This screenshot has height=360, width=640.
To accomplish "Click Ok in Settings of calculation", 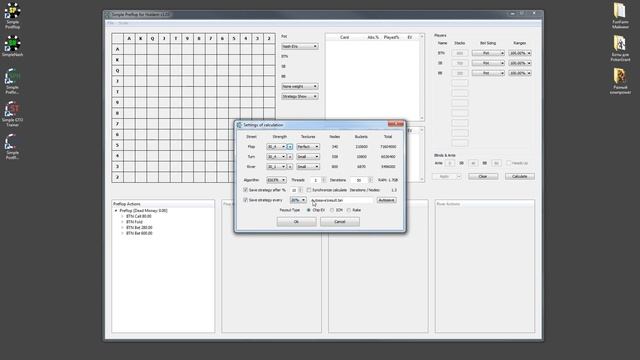I will [x=296, y=222].
